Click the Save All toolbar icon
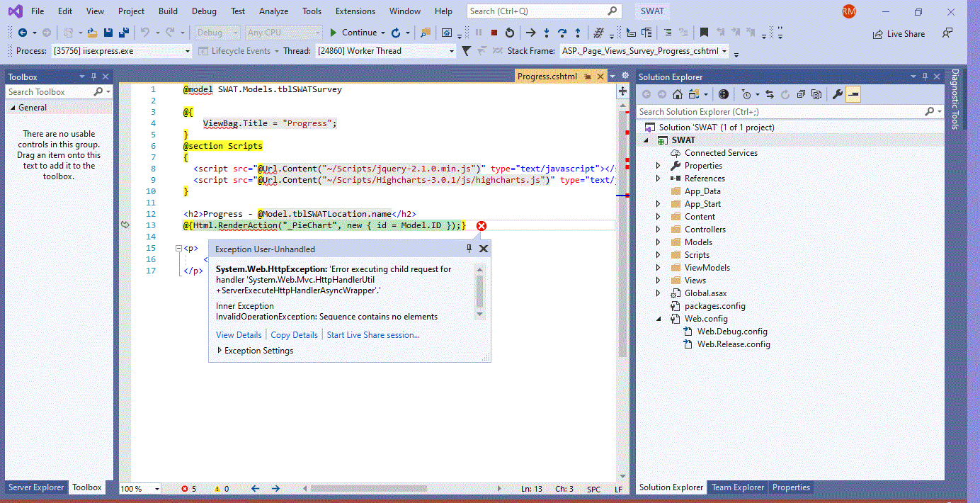The width and height of the screenshot is (980, 503). pos(123,33)
